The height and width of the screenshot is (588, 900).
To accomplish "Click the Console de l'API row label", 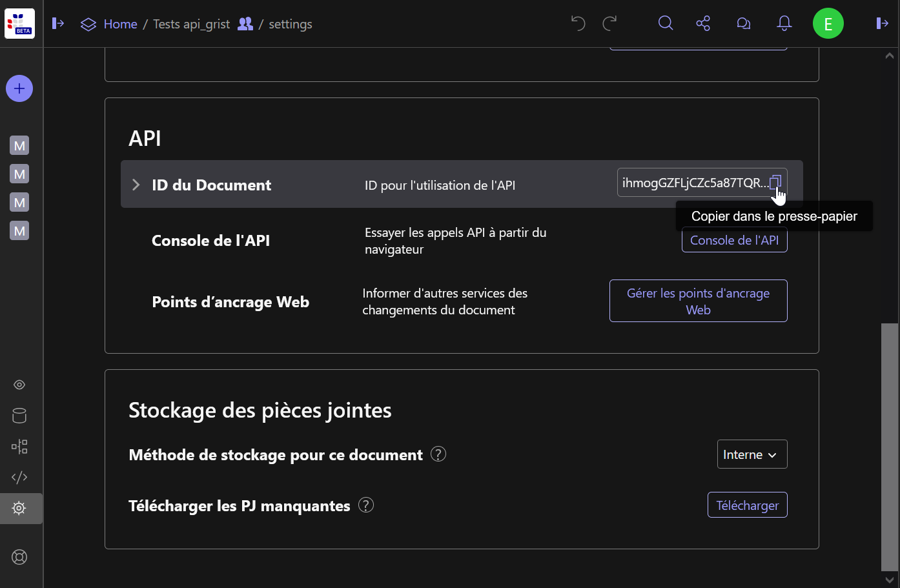I will pos(210,241).
